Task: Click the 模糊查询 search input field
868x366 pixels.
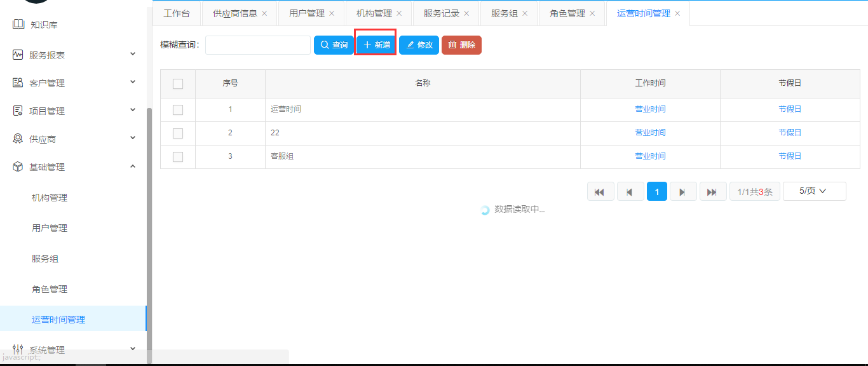Action: coord(257,45)
